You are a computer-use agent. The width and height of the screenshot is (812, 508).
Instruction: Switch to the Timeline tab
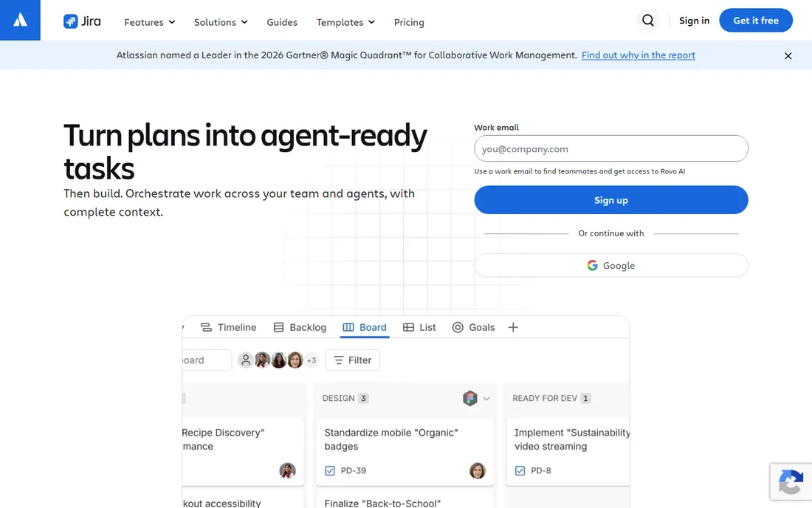tap(228, 327)
